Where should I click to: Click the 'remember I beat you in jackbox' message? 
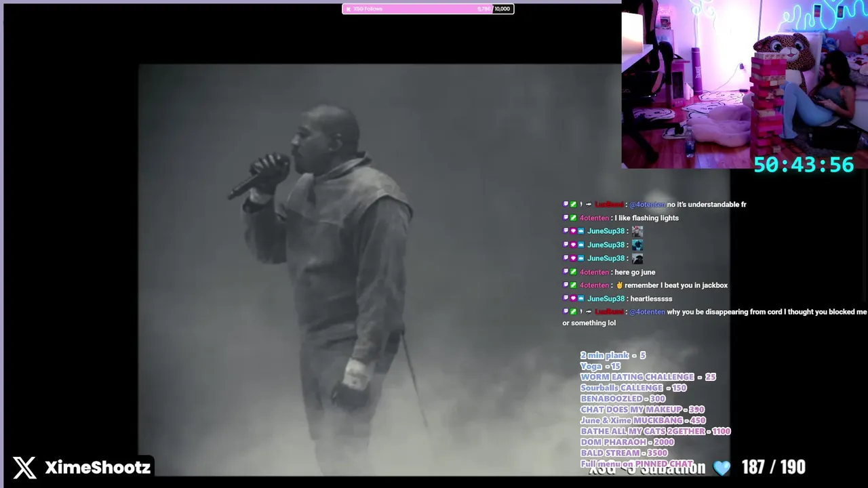point(676,285)
